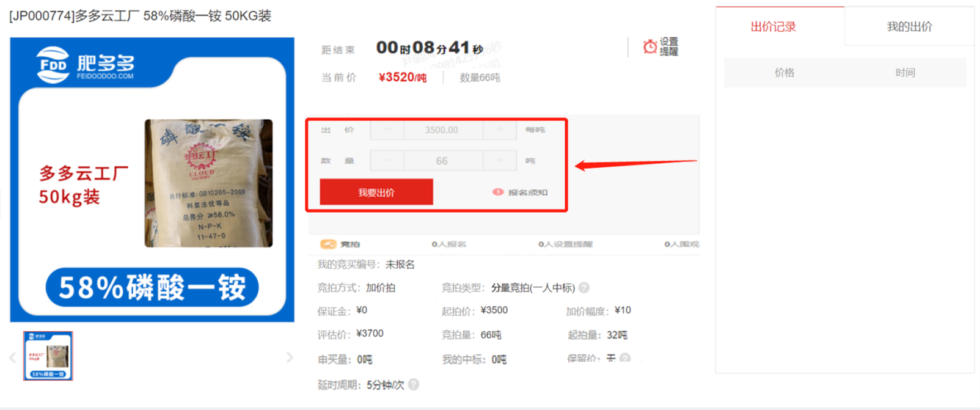This screenshot has width=980, height=410.
Task: Click 0人设置提醒 count
Action: pyautogui.click(x=565, y=244)
